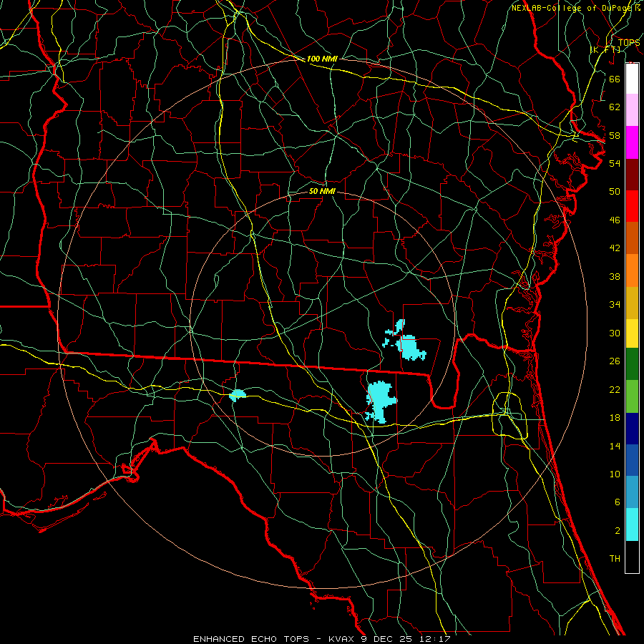
Task: Click the 'ENHANCED ECHO TOPS' caption text
Action: point(251,639)
